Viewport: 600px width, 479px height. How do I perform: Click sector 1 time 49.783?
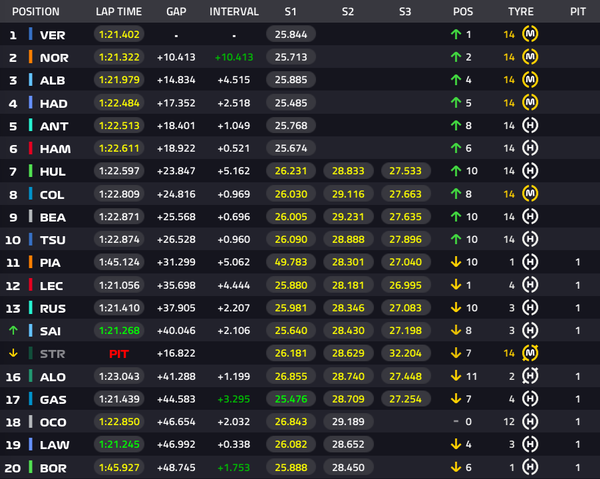coord(291,262)
